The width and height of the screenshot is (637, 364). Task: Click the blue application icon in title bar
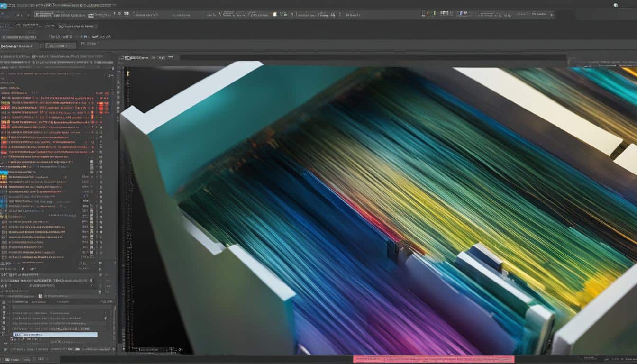[x=3, y=5]
